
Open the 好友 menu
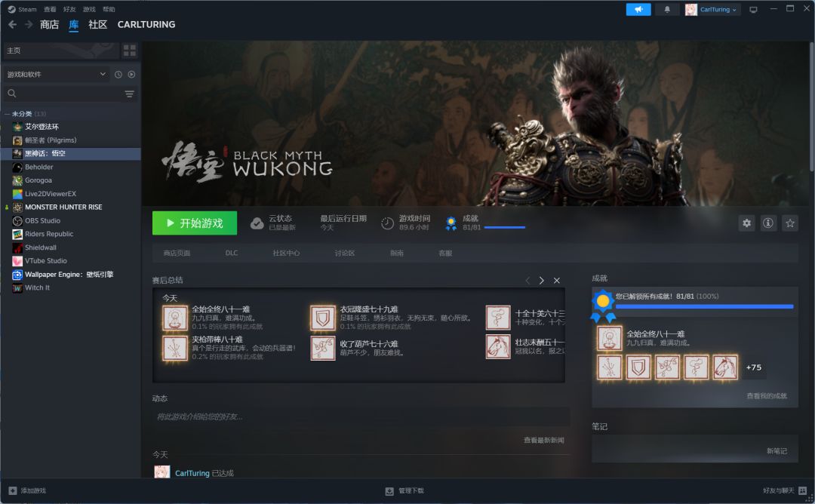69,9
